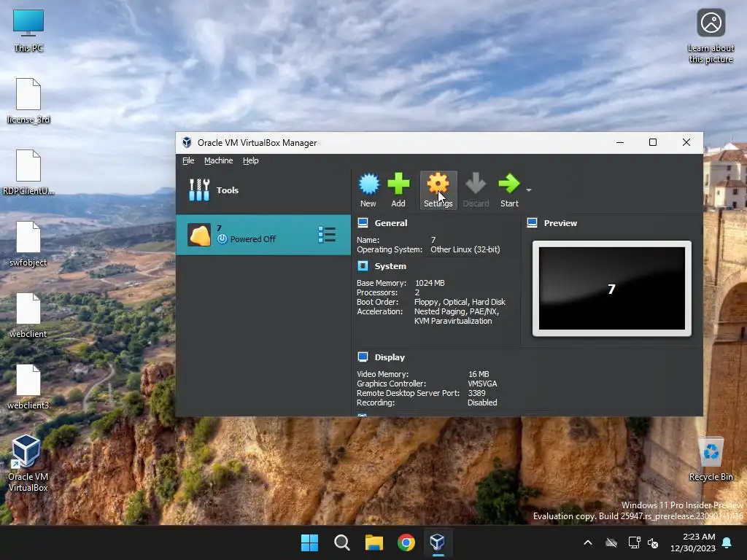This screenshot has width=747, height=560.
Task: Click the Powered Off status icon
Action: (222, 239)
